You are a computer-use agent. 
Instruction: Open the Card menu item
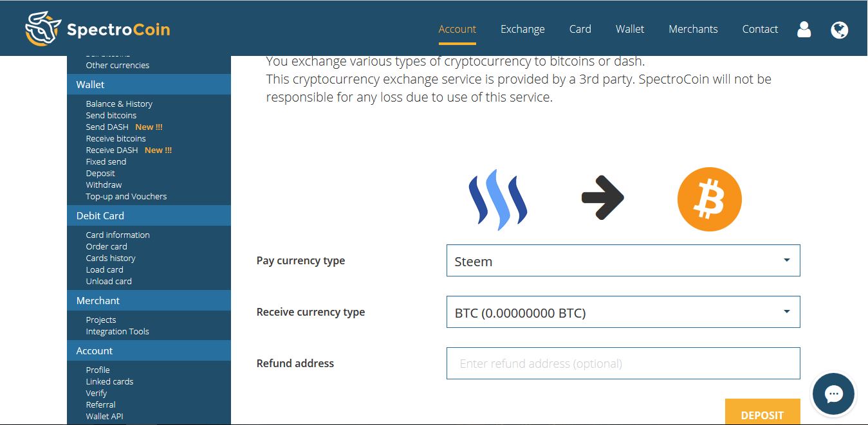pos(580,29)
